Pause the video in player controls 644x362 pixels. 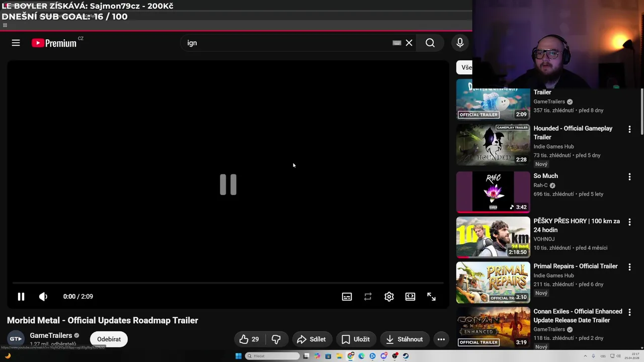pyautogui.click(x=21, y=297)
